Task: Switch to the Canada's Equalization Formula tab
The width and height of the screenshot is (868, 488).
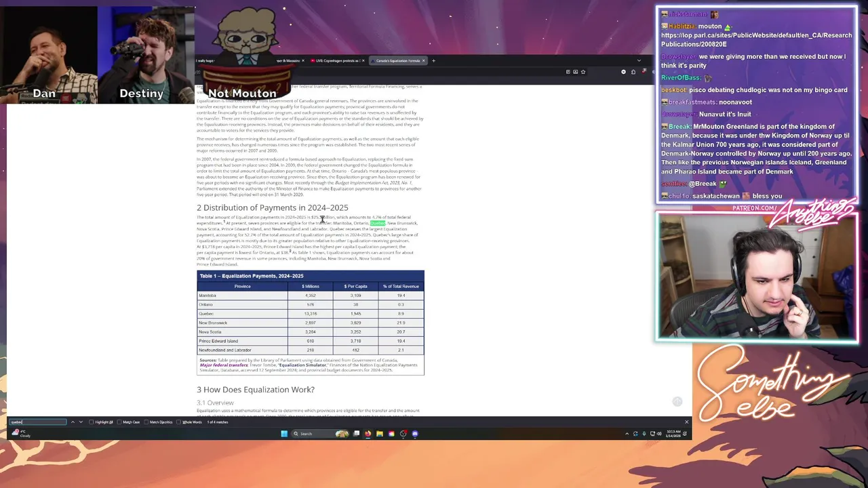Action: point(397,60)
